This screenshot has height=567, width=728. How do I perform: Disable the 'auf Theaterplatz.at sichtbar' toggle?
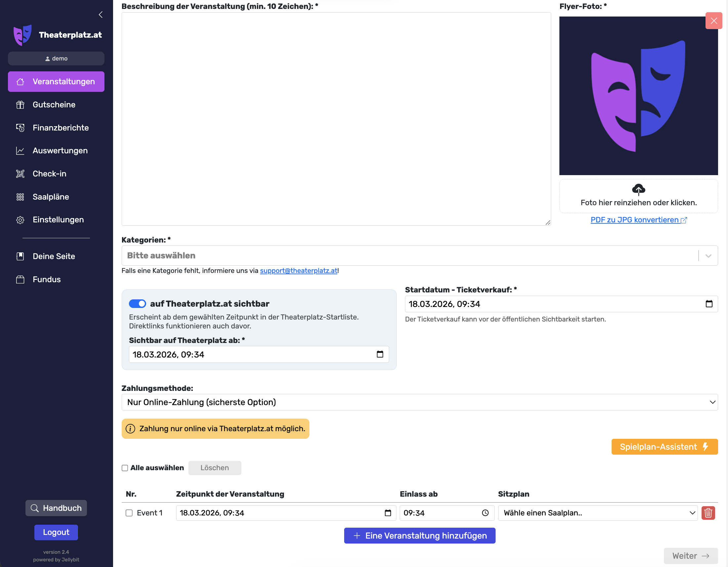[x=137, y=303]
